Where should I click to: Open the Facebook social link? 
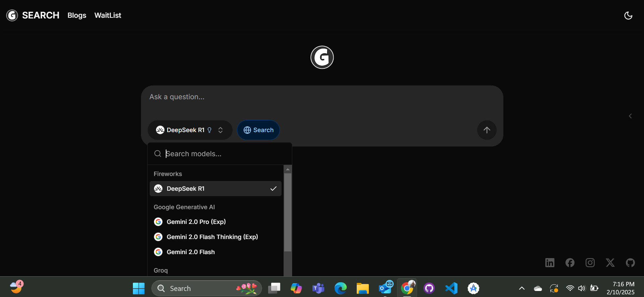570,262
